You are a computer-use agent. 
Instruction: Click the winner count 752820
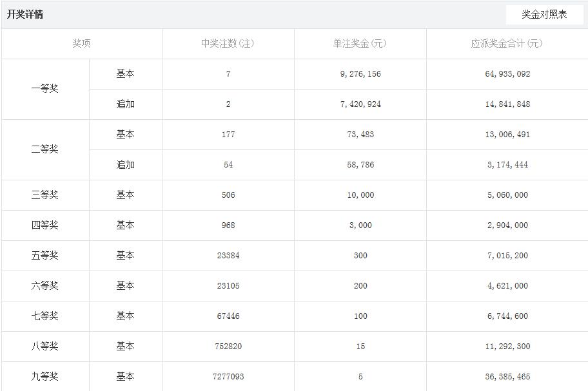coord(228,347)
